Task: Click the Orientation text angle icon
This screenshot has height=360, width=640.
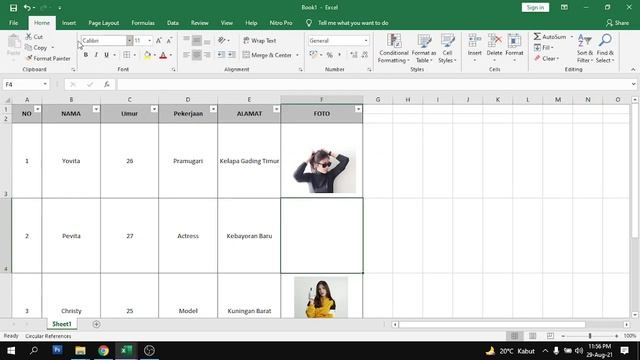Action: [222, 40]
